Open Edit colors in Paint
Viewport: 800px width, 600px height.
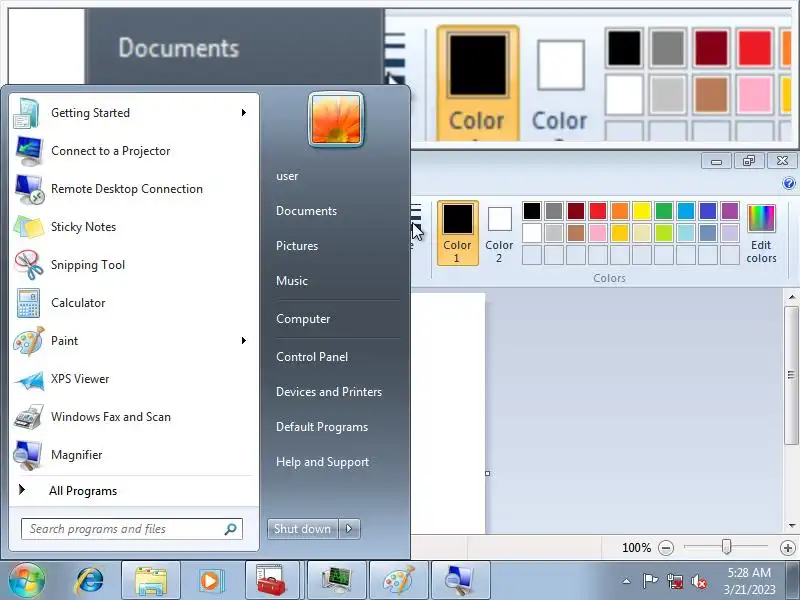click(761, 234)
